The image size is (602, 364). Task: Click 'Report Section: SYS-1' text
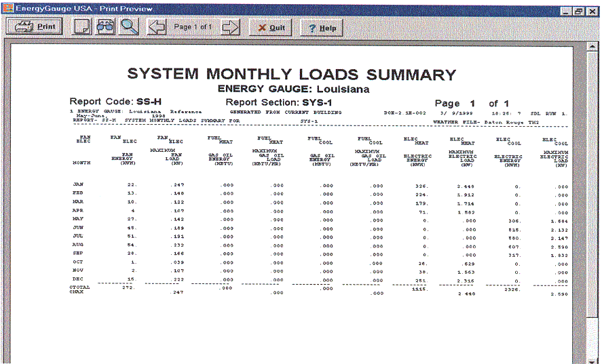point(279,102)
